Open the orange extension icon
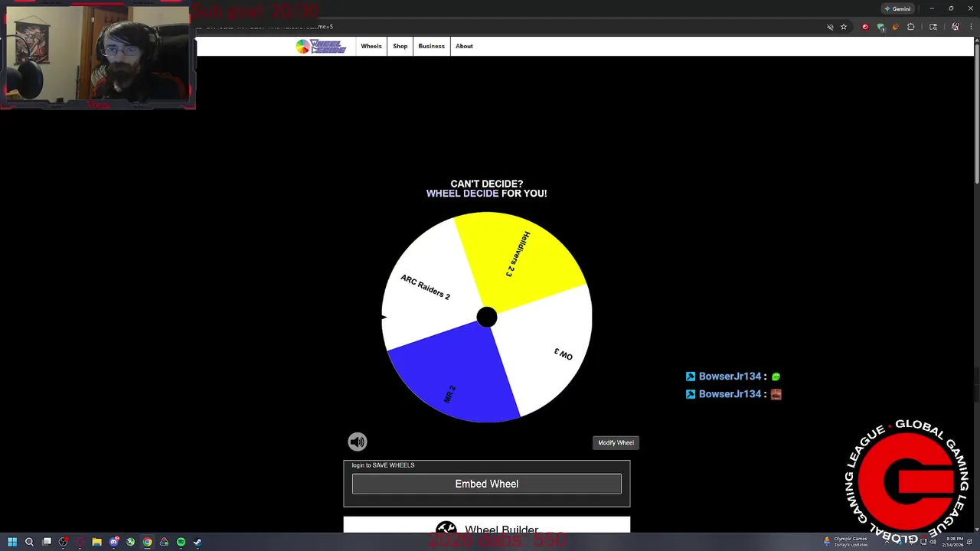Viewport: 980px width, 551px height. 895,27
